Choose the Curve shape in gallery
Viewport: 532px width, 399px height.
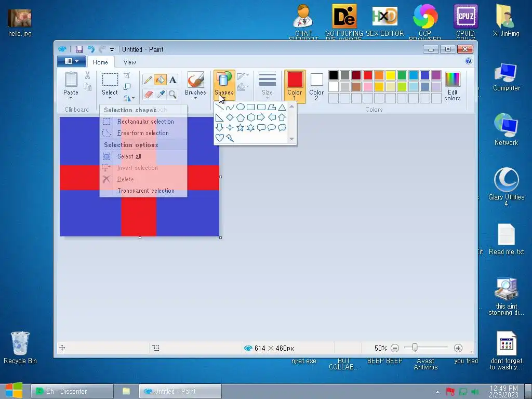coord(230,107)
